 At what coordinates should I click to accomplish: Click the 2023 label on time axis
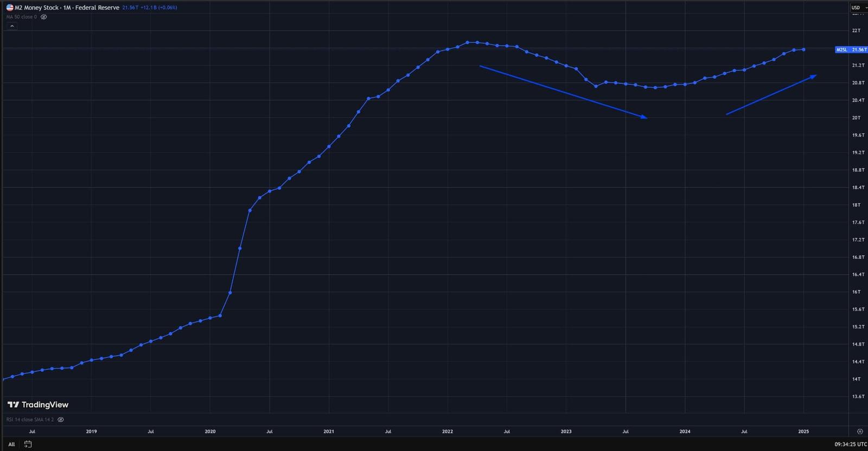tap(566, 431)
